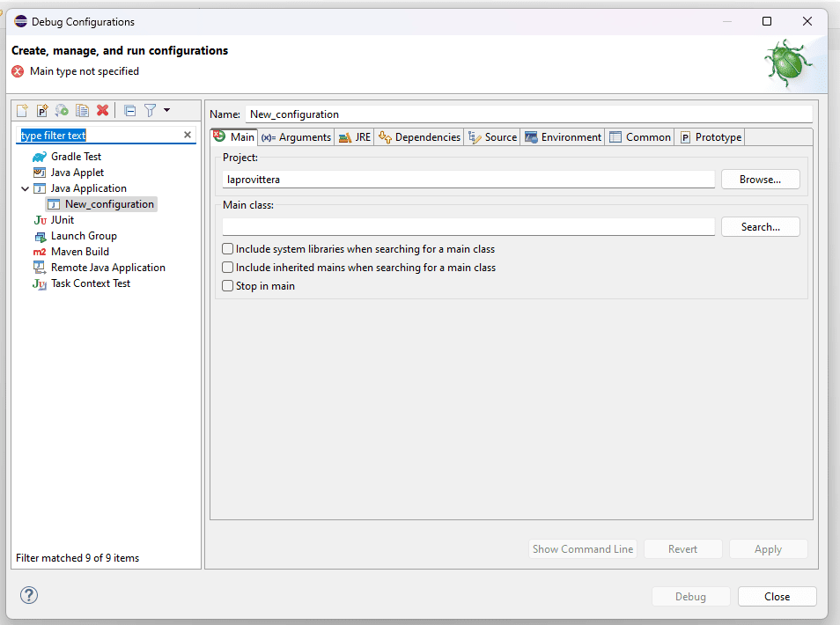Select Maven Build in configuration tree
Image resolution: width=840 pixels, height=625 pixels.
click(80, 252)
